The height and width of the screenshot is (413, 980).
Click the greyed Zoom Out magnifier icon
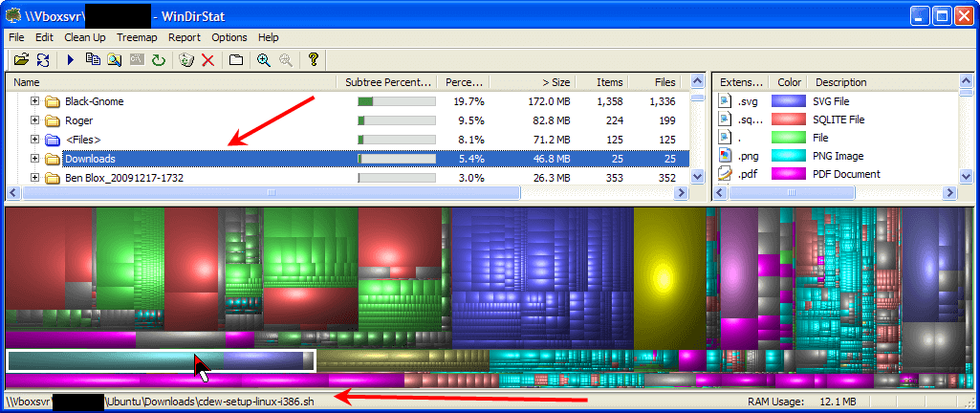(x=286, y=60)
